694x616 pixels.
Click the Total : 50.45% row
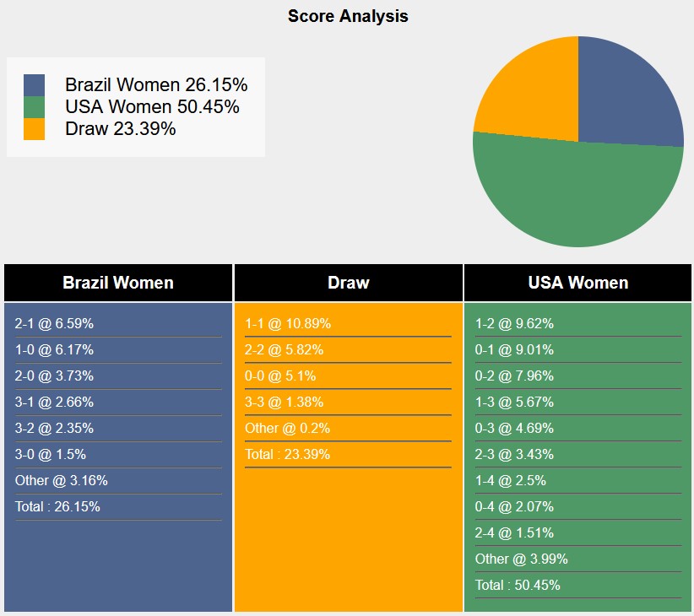coord(518,585)
